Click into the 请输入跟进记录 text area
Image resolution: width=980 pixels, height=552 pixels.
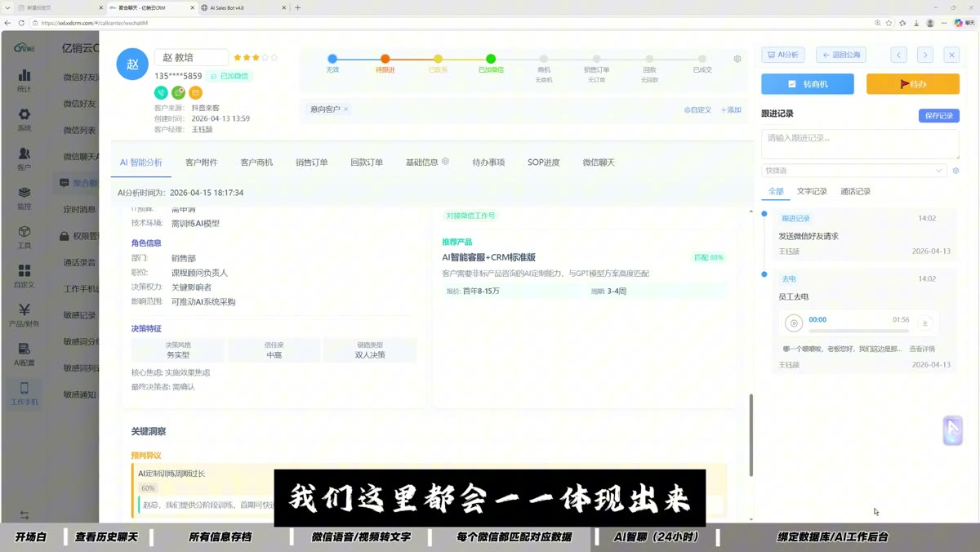(x=860, y=144)
